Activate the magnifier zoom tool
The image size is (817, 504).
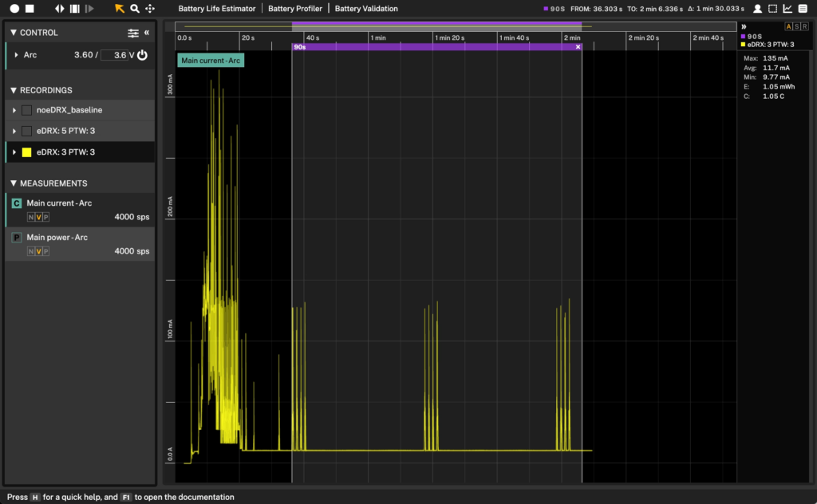[x=135, y=9]
